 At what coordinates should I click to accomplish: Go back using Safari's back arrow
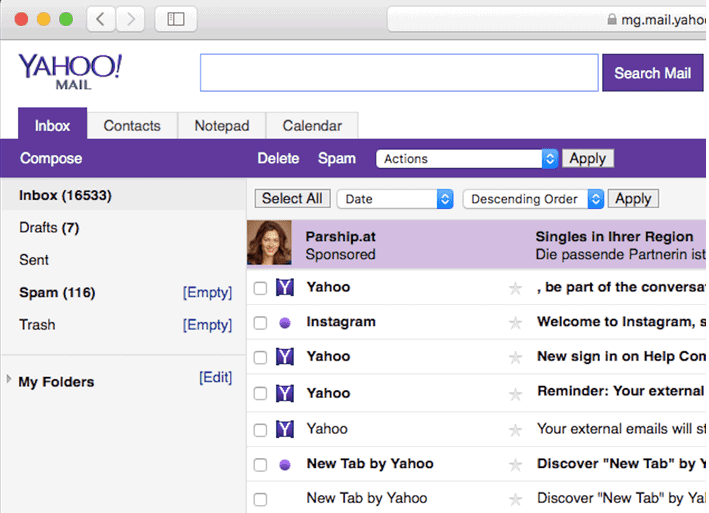(x=100, y=19)
